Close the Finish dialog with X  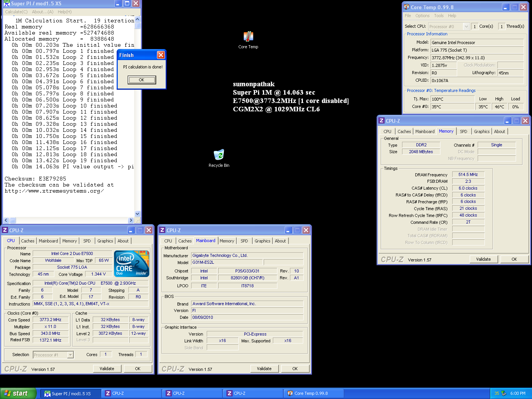pos(161,55)
